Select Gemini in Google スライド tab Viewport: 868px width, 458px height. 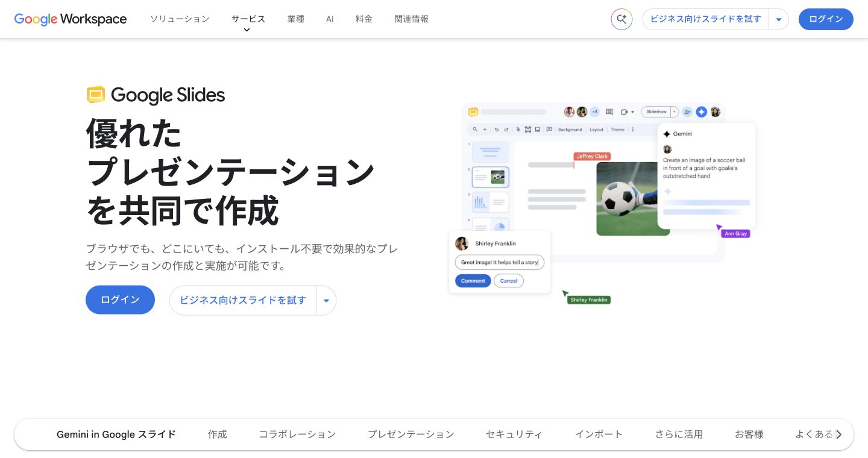point(116,434)
